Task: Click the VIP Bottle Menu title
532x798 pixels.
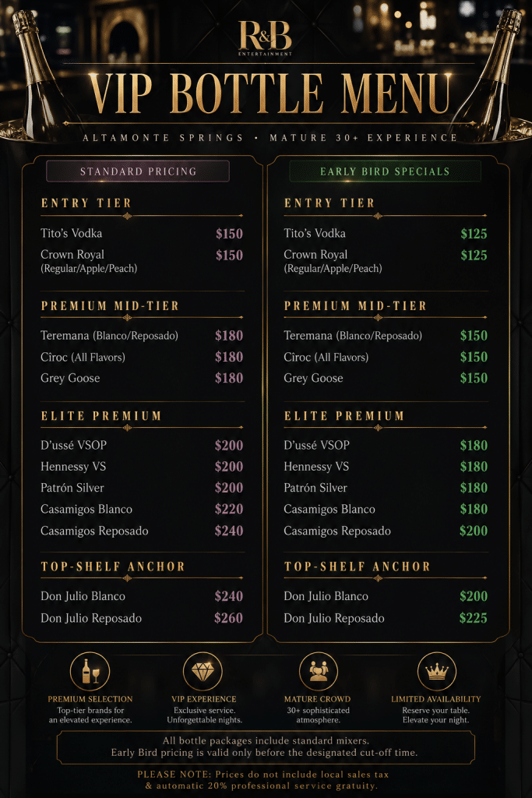Action: (x=270, y=94)
